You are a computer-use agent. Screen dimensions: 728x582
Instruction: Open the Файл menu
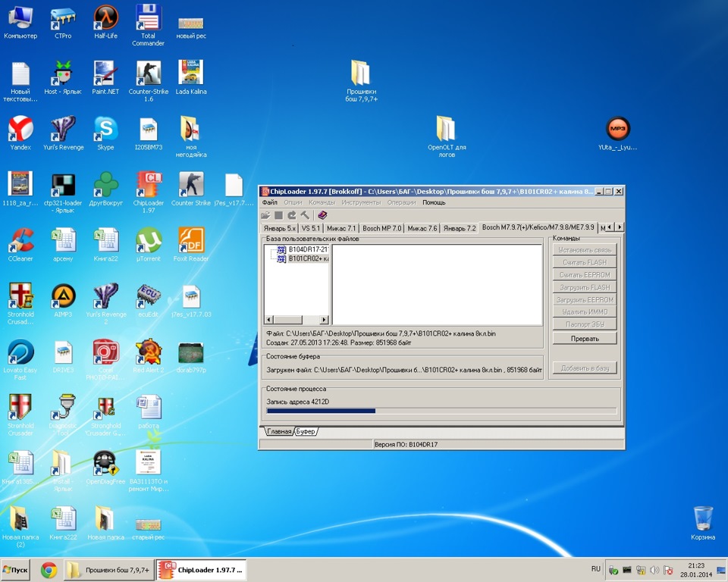point(269,202)
